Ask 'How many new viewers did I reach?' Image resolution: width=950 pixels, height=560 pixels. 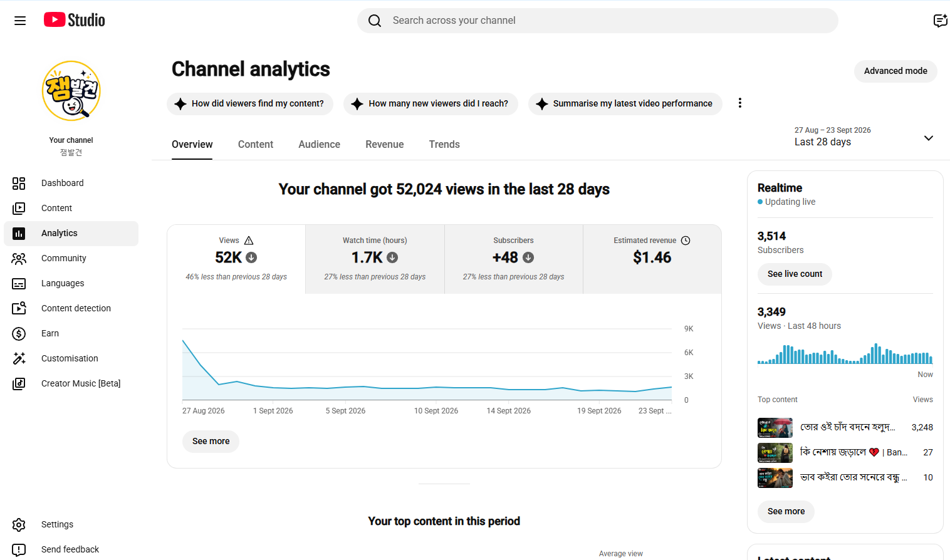tap(431, 104)
